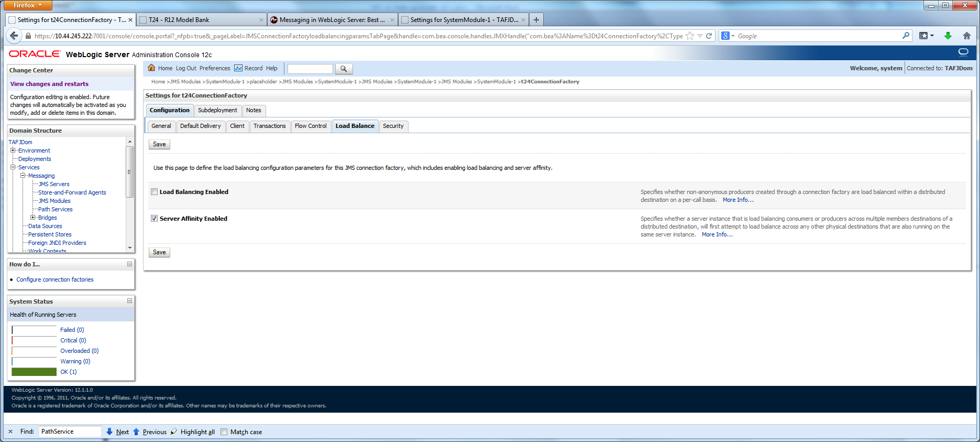Click the green OK servers status bar

click(34, 372)
